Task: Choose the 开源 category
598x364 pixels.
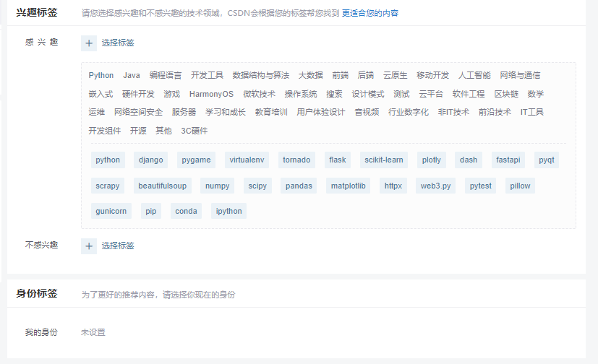Action: point(138,131)
